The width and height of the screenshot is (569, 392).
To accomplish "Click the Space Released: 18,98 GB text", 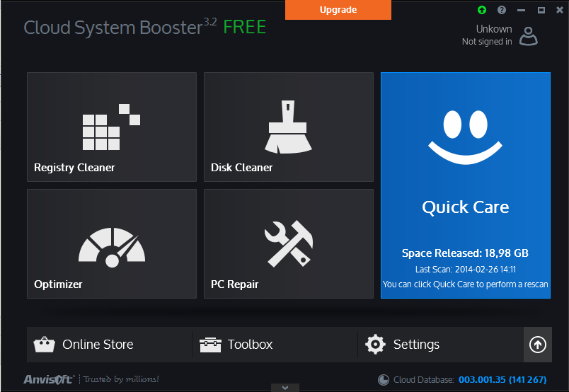I will click(465, 253).
